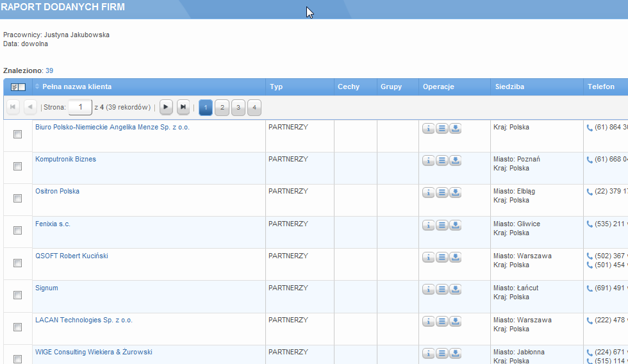Click download icon for Fenixia s.c. row
This screenshot has width=628, height=364.
click(x=456, y=226)
